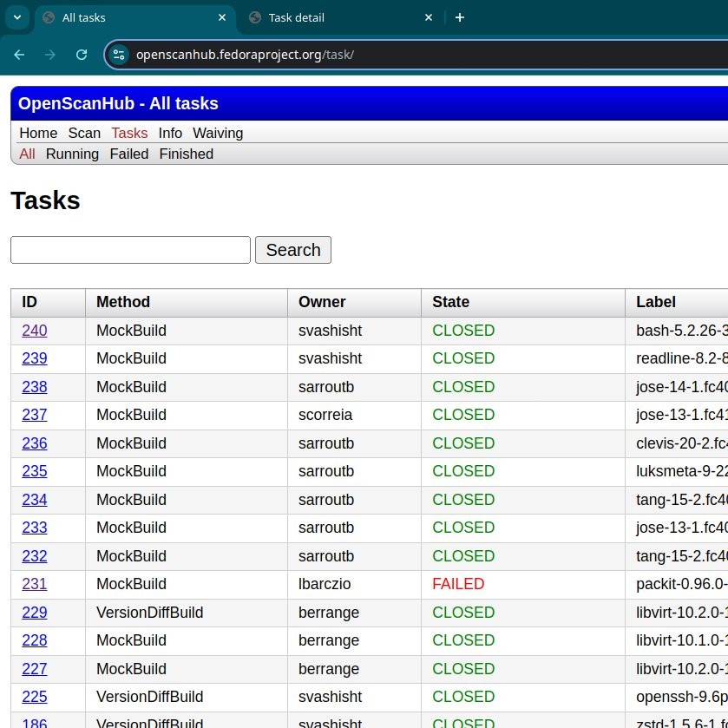The width and height of the screenshot is (728, 728).
Task: Close the All tasks browser tab
Action: [x=222, y=17]
